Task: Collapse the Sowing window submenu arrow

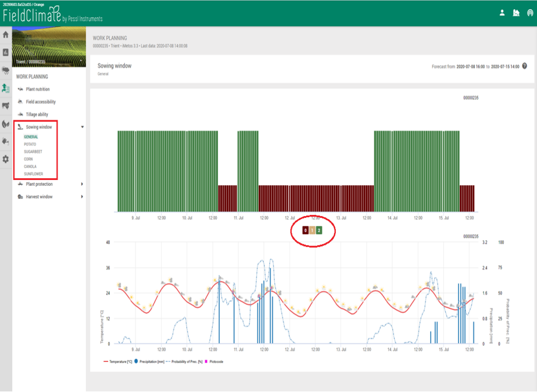Action: (x=82, y=127)
